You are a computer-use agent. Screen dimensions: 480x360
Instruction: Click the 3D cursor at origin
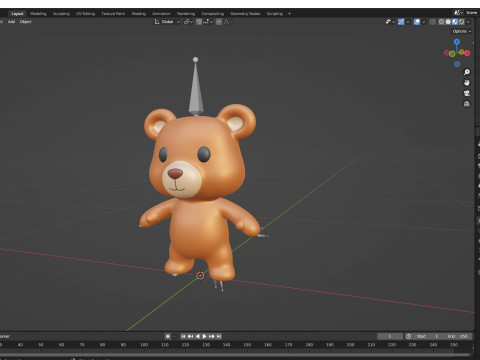click(200, 275)
